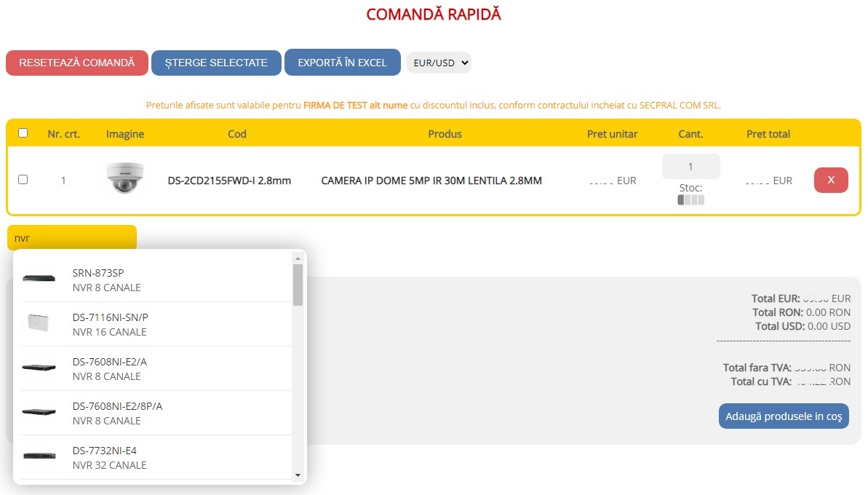Screen dimensions: 868x495
Task: Remove the camera row with X button
Action: pyautogui.click(x=830, y=180)
